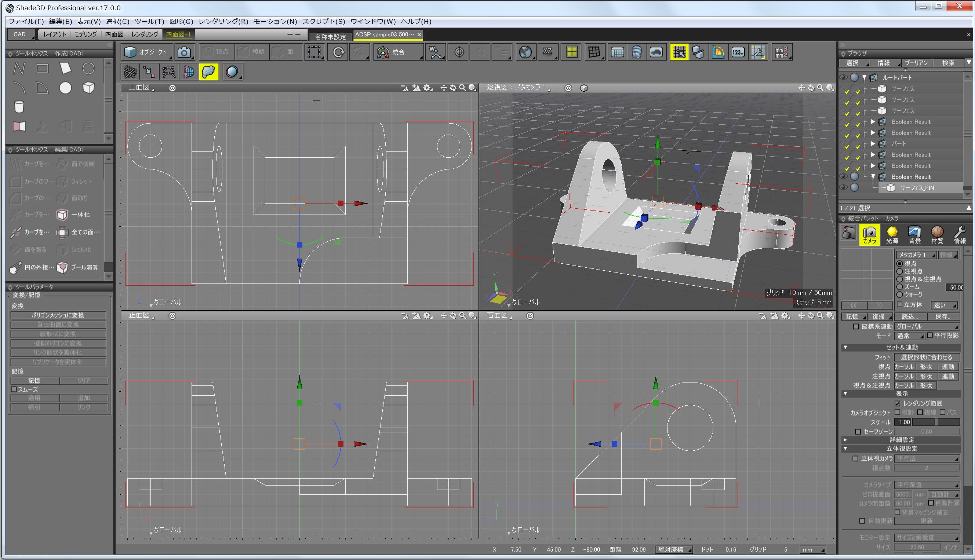Switch to the モデリング layout tab
The width and height of the screenshot is (975, 560).
[x=86, y=34]
